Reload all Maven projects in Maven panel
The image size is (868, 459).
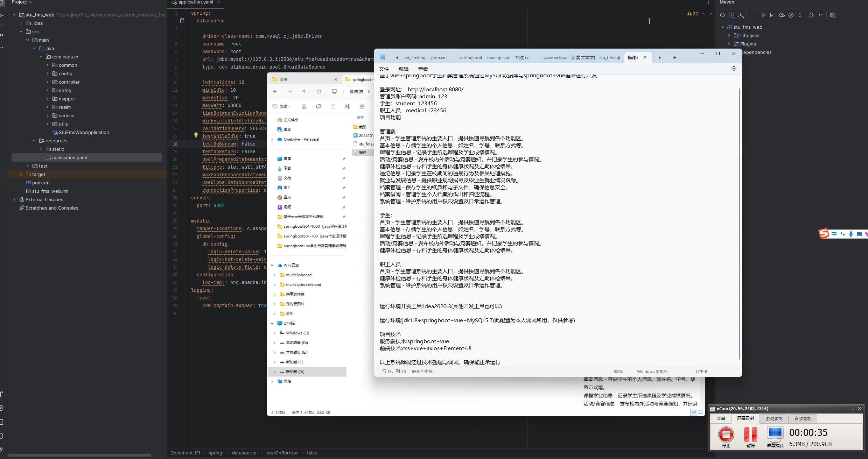722,15
